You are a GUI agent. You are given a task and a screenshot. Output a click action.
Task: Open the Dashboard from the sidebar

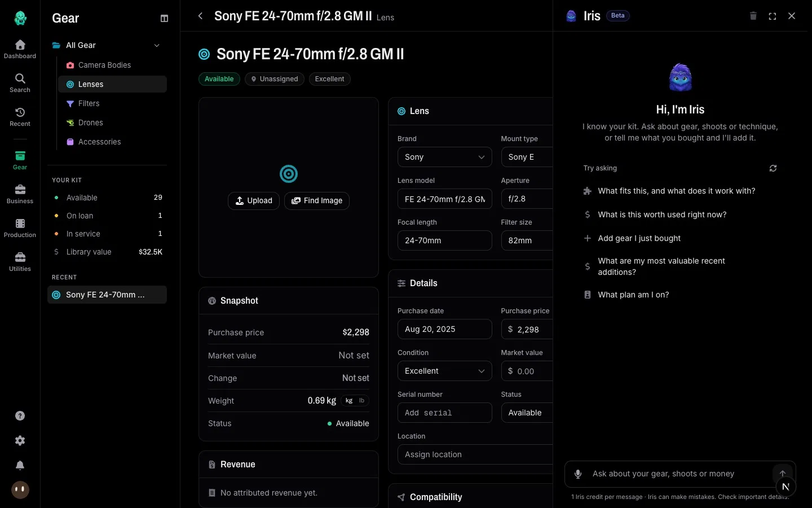[20, 49]
